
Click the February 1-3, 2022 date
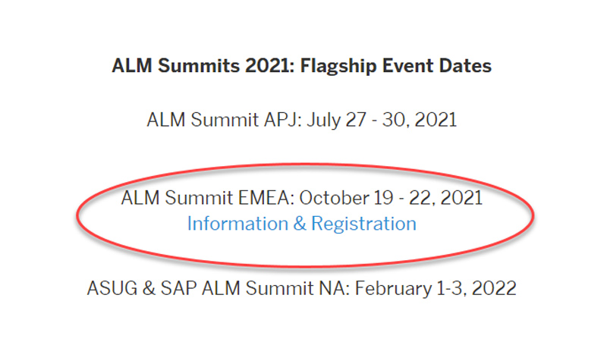[436, 289]
